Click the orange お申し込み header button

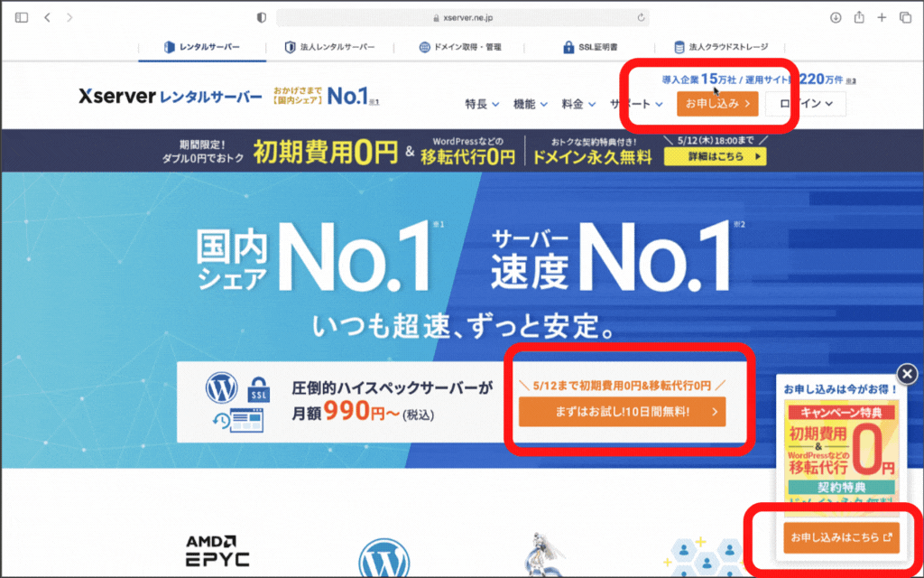pyautogui.click(x=717, y=104)
